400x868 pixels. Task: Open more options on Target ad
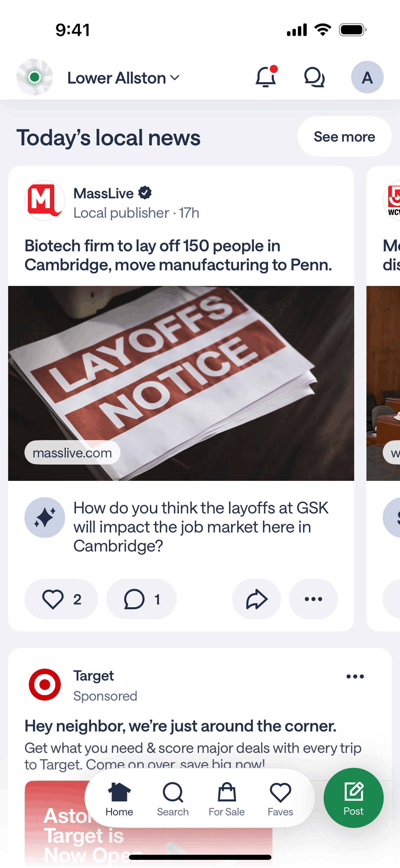pos(355,676)
